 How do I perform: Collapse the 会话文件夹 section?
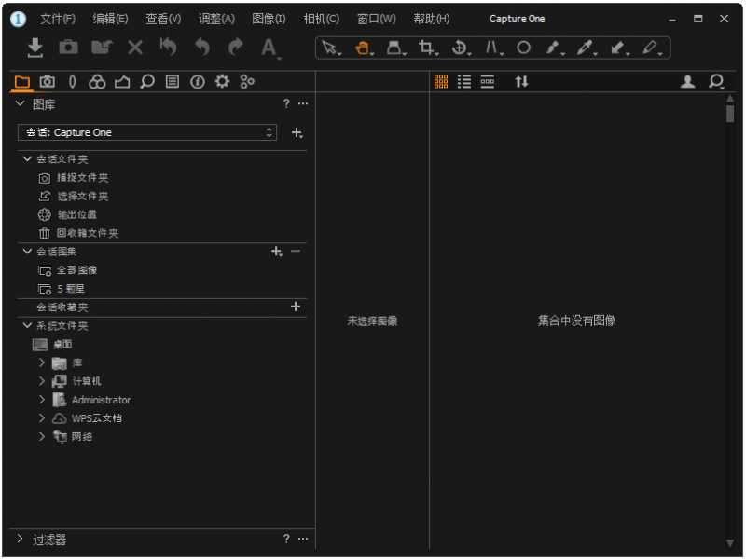coord(26,158)
